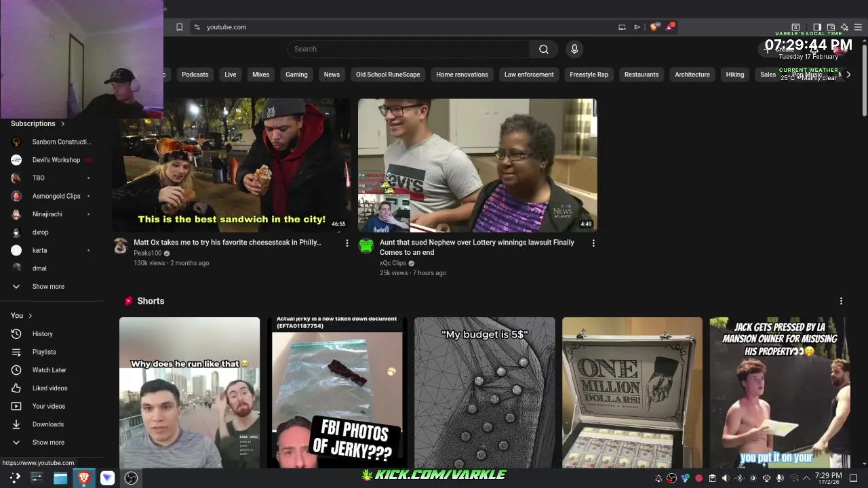Click the bookmark icon beside the address bar

[x=179, y=27]
